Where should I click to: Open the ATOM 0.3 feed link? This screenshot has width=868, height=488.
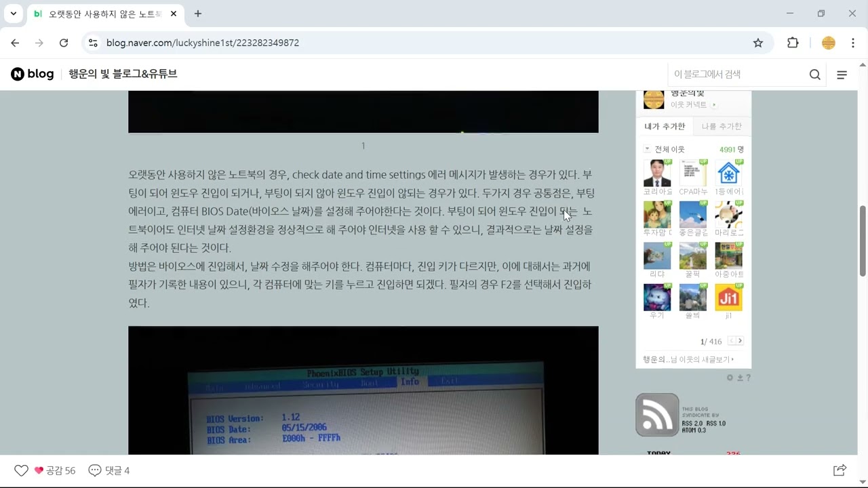pyautogui.click(x=694, y=430)
